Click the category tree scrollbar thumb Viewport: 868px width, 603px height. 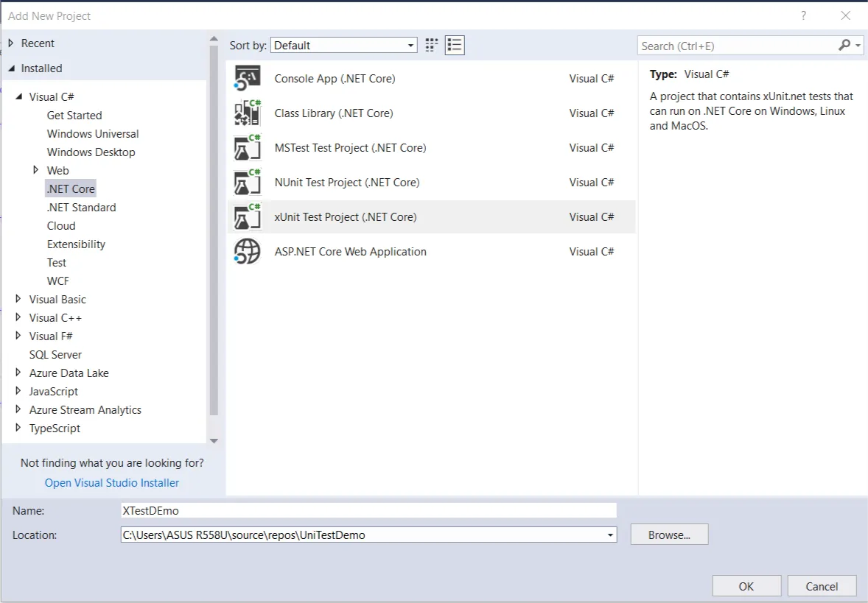214,230
